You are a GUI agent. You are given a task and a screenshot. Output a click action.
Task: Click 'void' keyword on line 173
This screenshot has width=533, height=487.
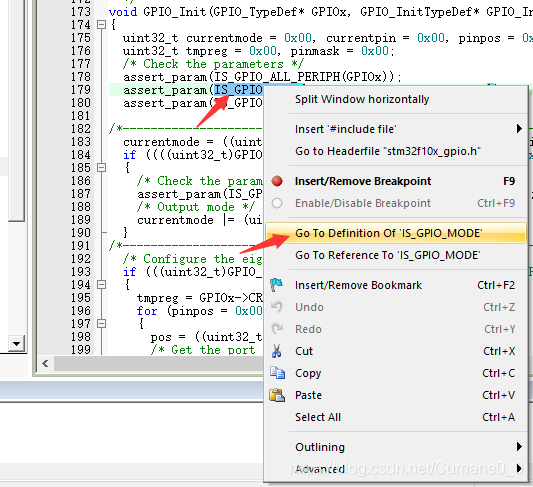[x=123, y=12]
